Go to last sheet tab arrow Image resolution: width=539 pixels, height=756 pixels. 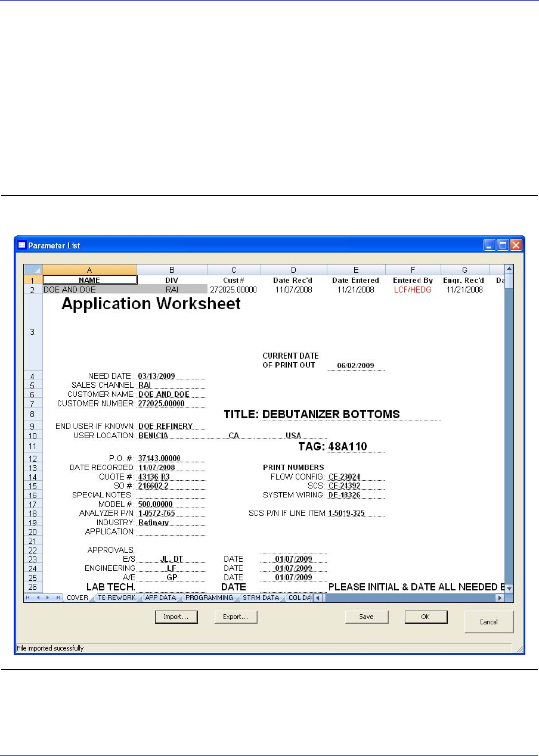58,598
